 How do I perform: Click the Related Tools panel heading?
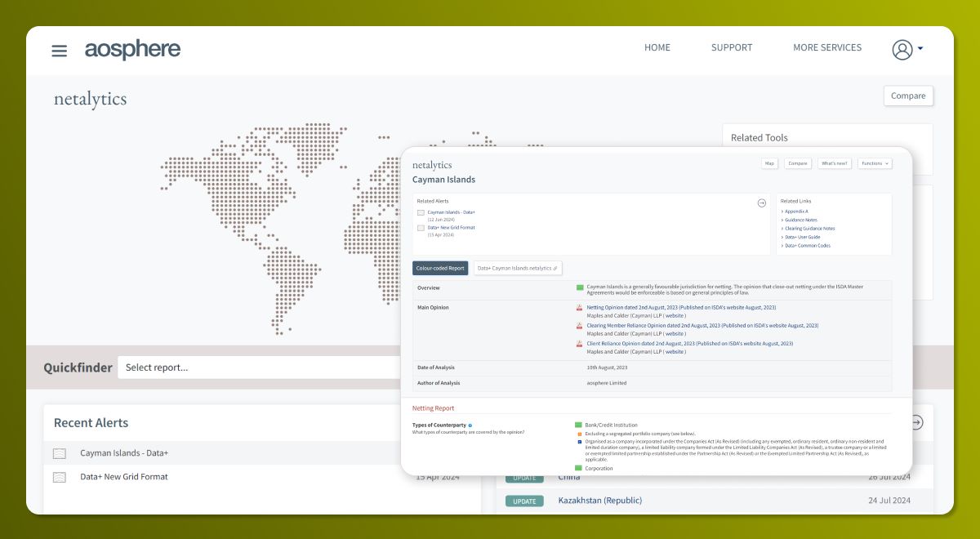tap(759, 138)
